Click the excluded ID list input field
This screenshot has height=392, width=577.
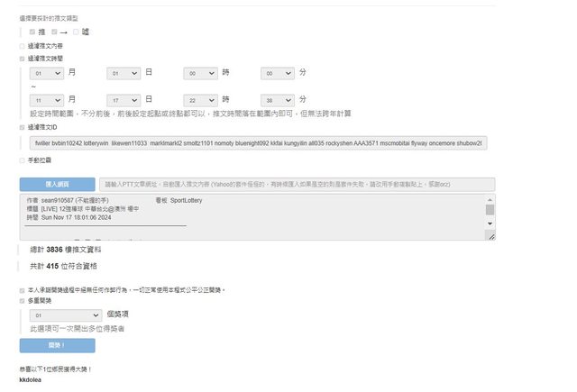(x=257, y=143)
